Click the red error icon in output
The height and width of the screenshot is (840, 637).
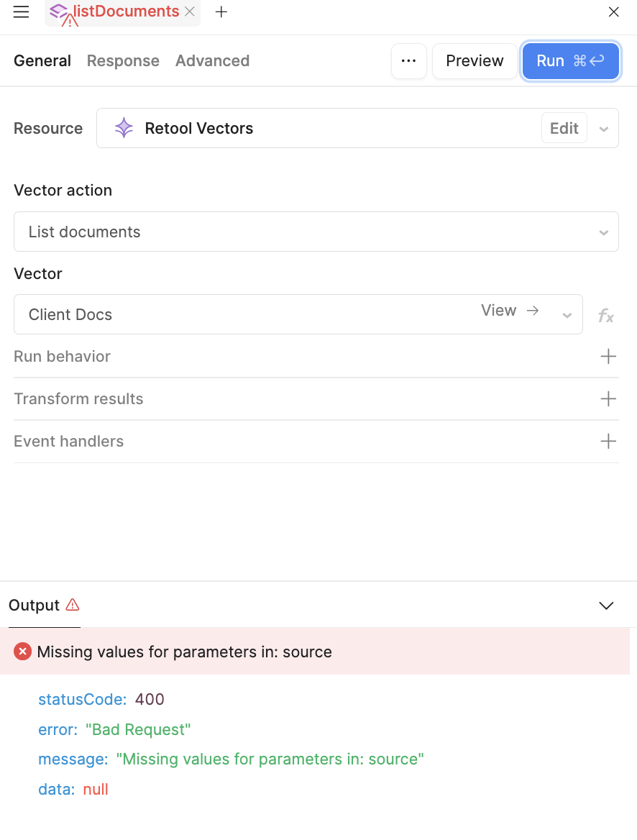click(22, 652)
